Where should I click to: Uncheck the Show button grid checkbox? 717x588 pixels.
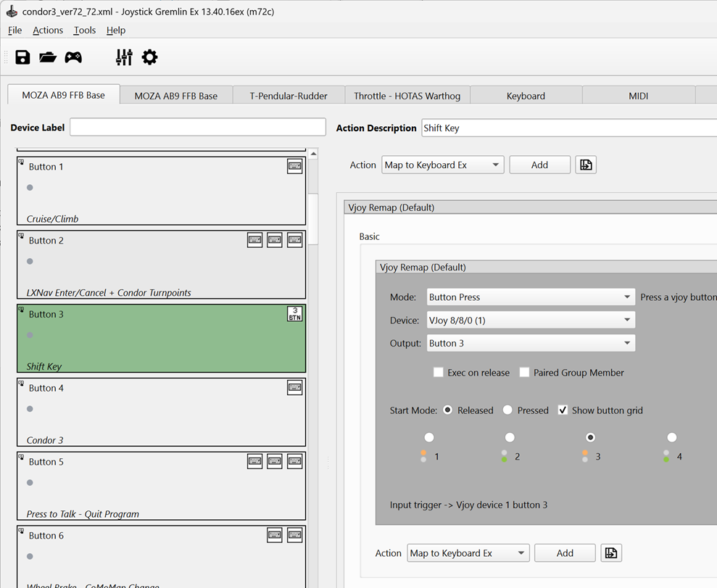[563, 410]
